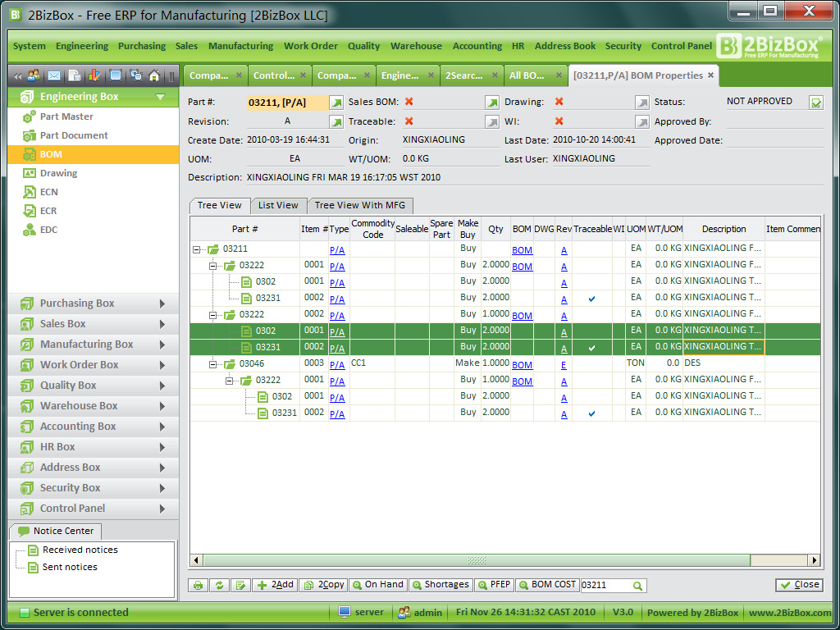
Task: Open Part Master in the Engineering Box
Action: pyautogui.click(x=66, y=116)
